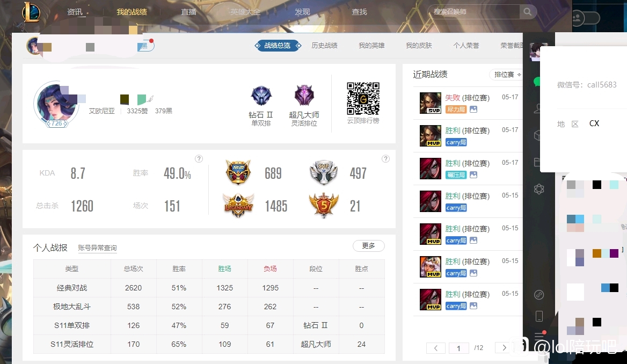
Task: Click the 05-15 Xayah champion thumbnail
Action: 431,267
